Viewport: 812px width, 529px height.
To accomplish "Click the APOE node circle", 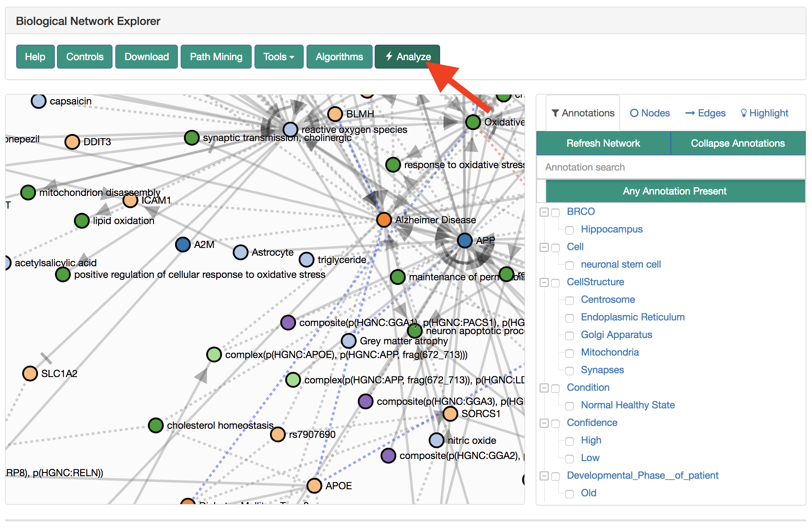I will tap(314, 486).
